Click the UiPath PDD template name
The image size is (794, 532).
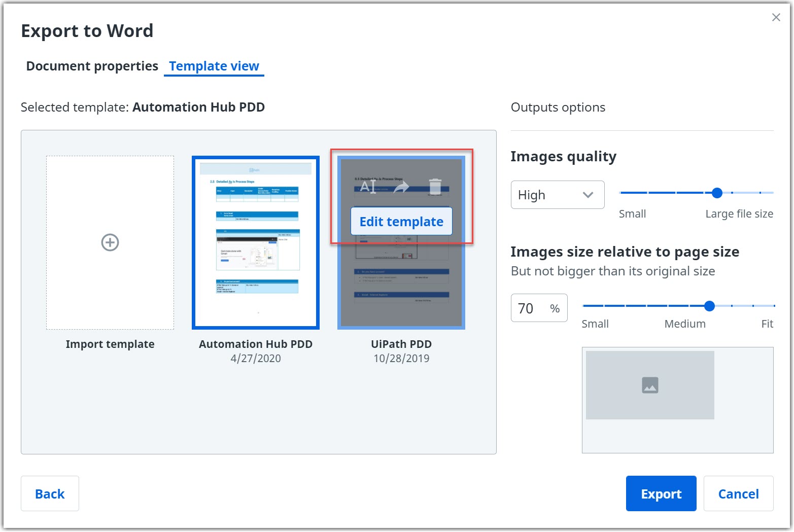coord(401,344)
